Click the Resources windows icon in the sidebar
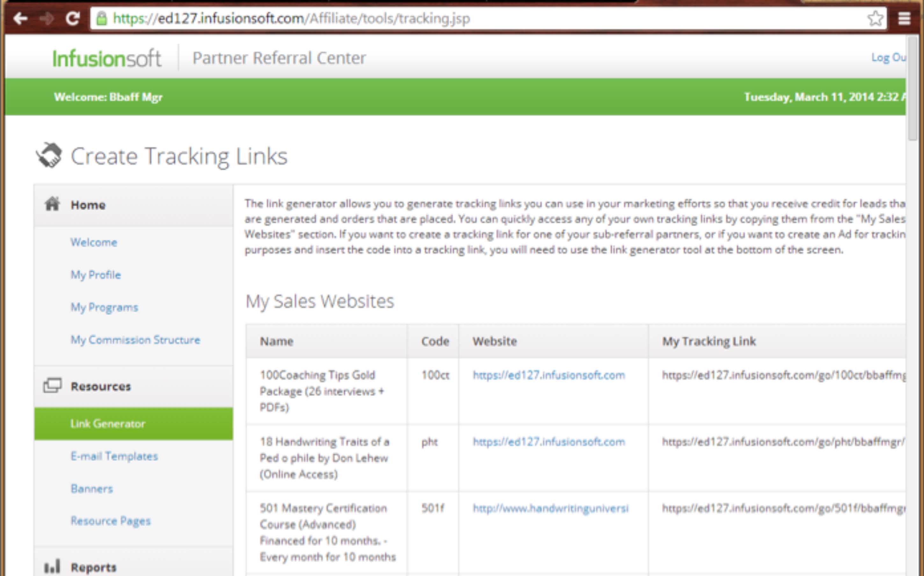 [52, 385]
